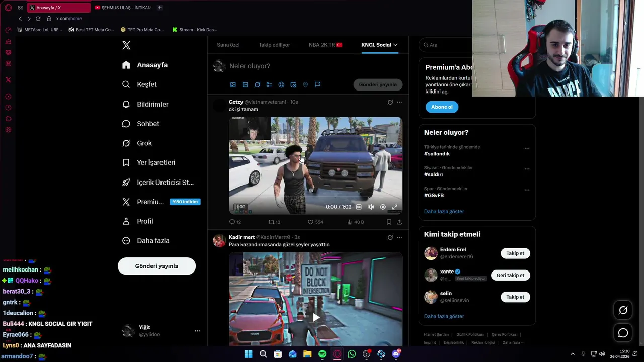Open Bildirimler notifications
This screenshot has width=644, height=362.
pos(145,104)
